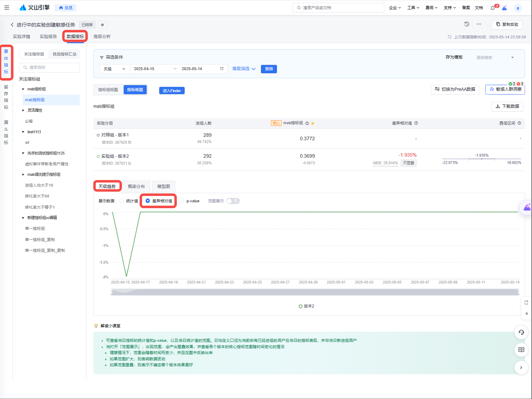
Task: Click the notification bell icon
Action: (x=492, y=8)
